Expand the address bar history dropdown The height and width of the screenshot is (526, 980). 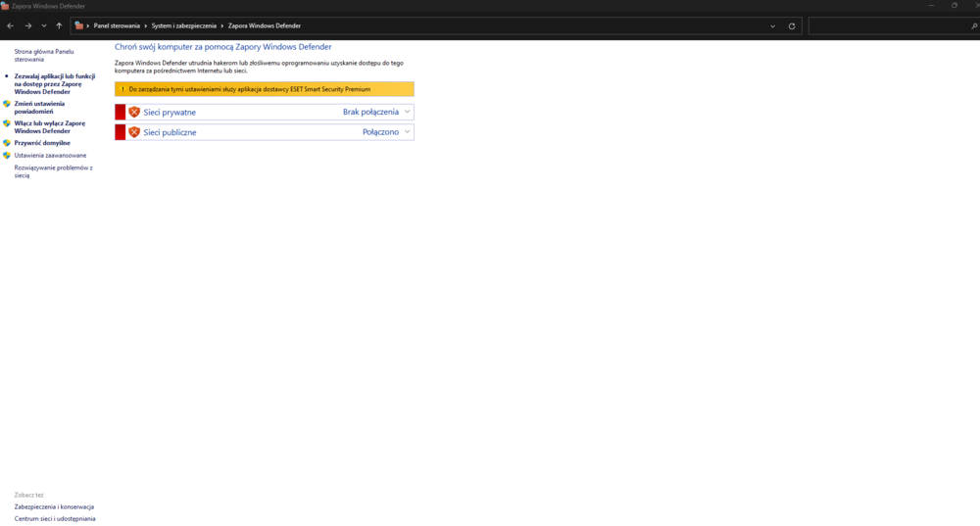coord(772,26)
